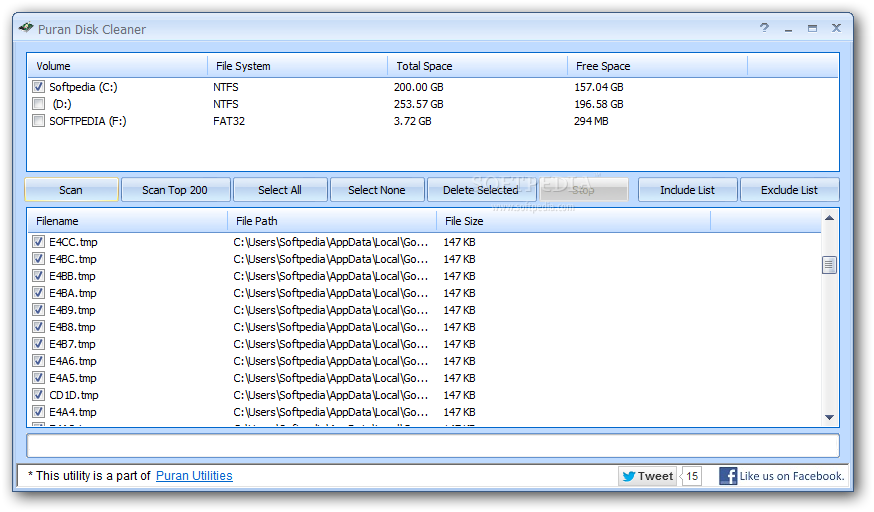Sort by Free Space column header

click(658, 66)
